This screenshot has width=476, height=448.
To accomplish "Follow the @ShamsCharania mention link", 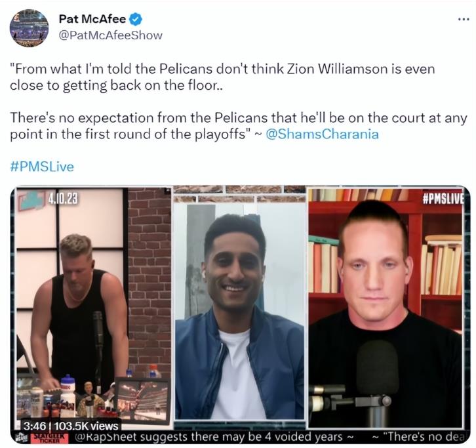I will [323, 134].
